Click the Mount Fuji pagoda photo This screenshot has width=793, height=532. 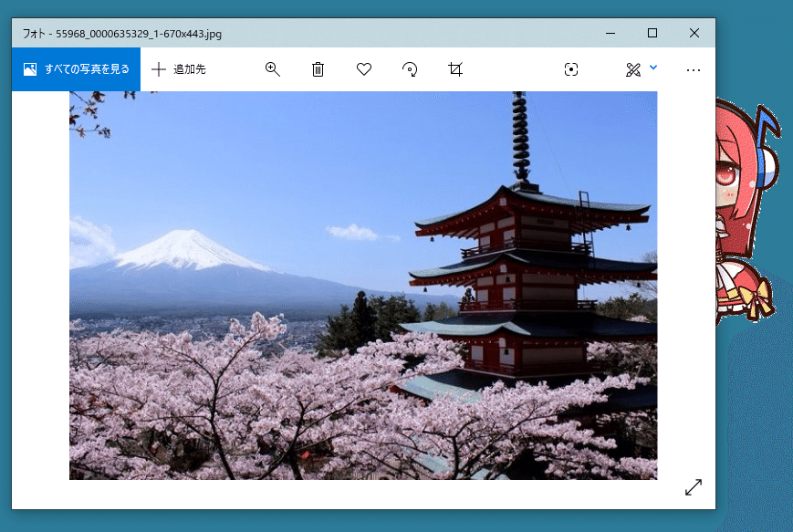(363, 286)
